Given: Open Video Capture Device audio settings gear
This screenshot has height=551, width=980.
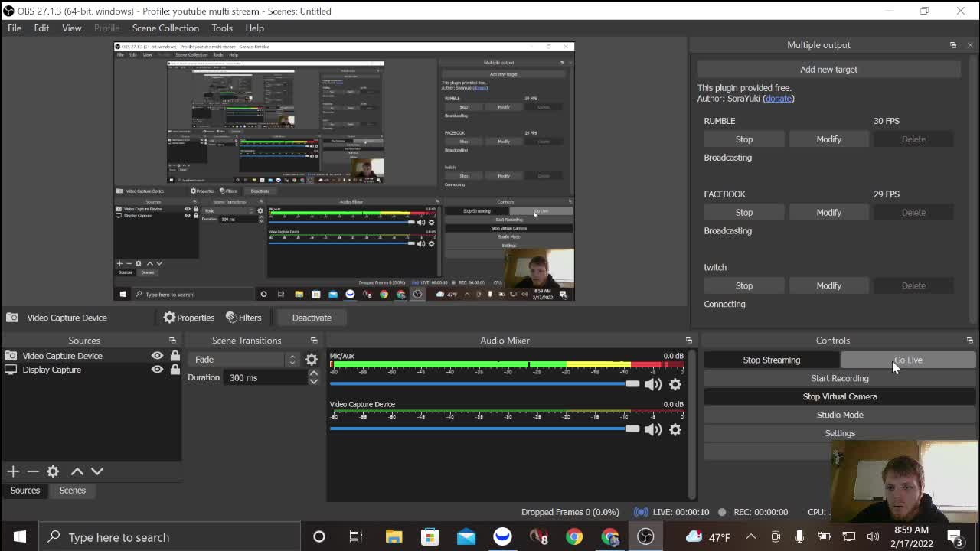Looking at the screenshot, I should tap(675, 429).
